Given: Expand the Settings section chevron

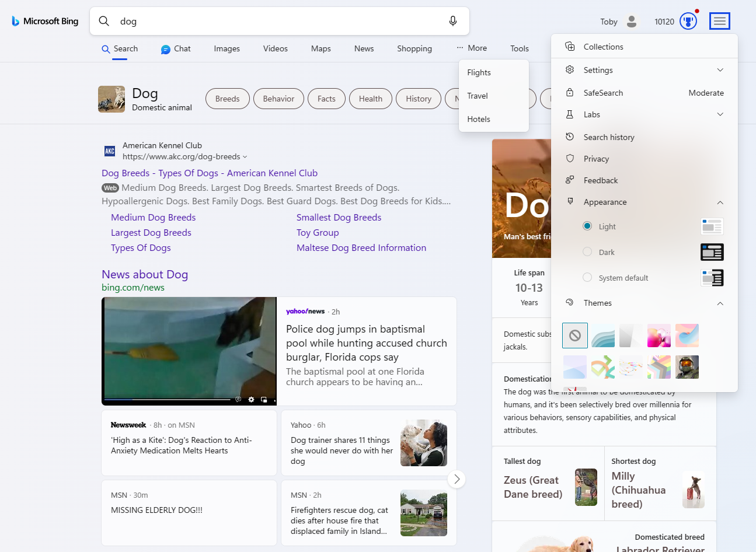Looking at the screenshot, I should point(720,70).
